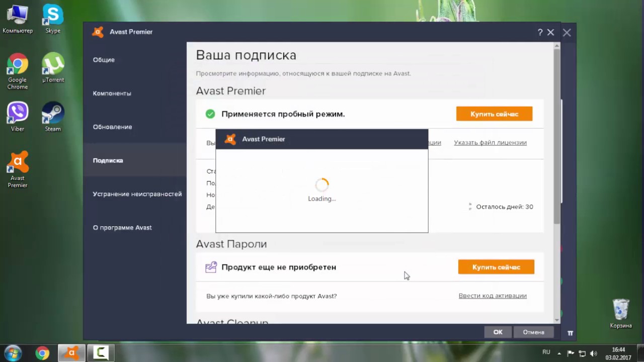Click the Отмена button
644x362 pixels.
coord(533,332)
